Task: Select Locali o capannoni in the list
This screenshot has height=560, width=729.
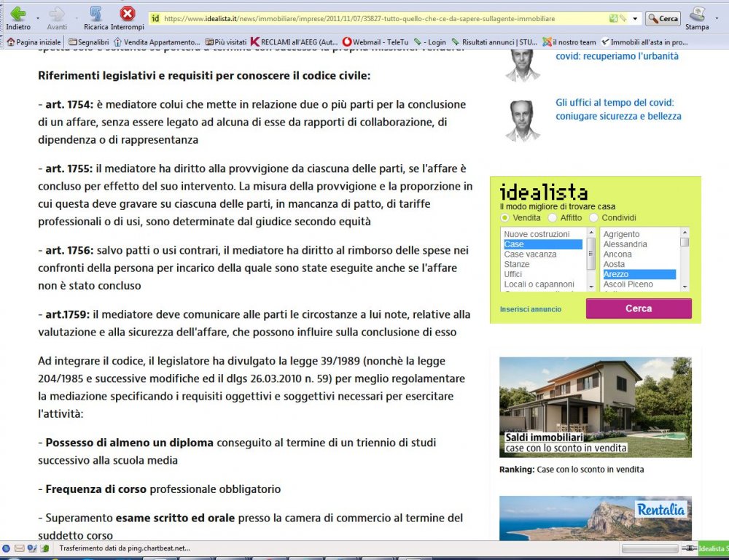Action: [543, 284]
